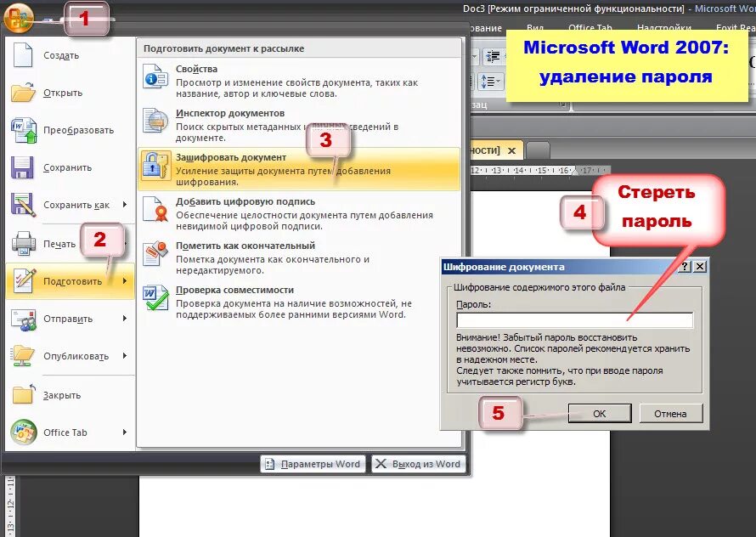Image resolution: width=756 pixels, height=537 pixels.
Task: Click the Закрыть folder icon
Action: pyautogui.click(x=24, y=394)
